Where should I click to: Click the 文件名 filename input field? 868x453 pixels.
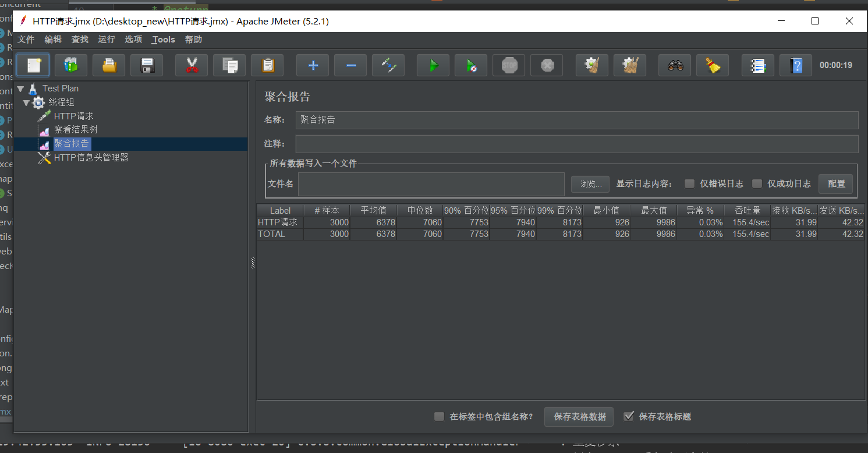(x=431, y=184)
